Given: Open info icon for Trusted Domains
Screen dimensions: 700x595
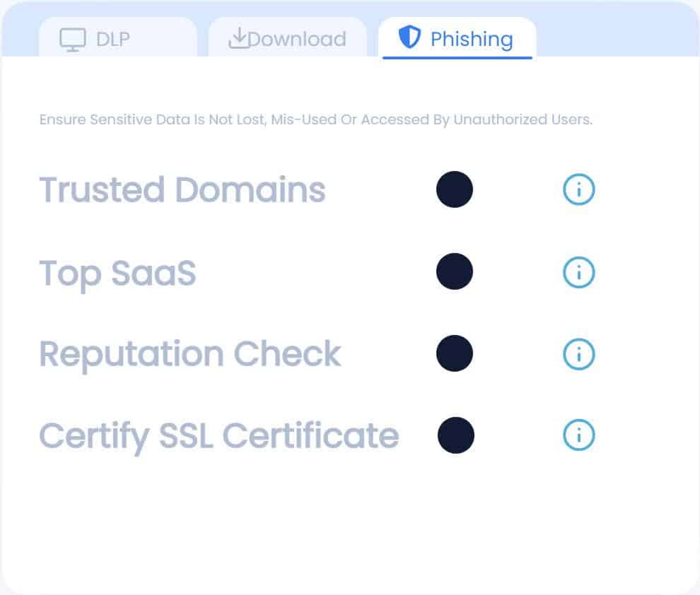Looking at the screenshot, I should click(578, 189).
